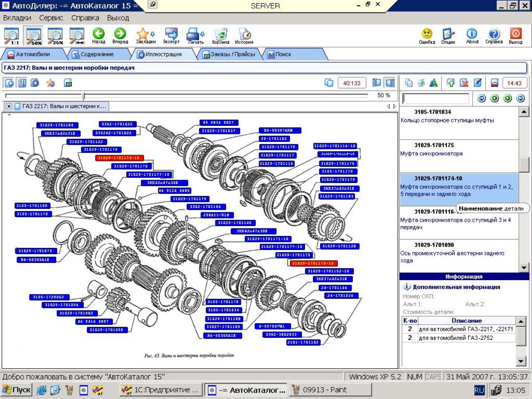Go to previous part with green left arrow
Screen dimensions: 532x399
coord(495,98)
